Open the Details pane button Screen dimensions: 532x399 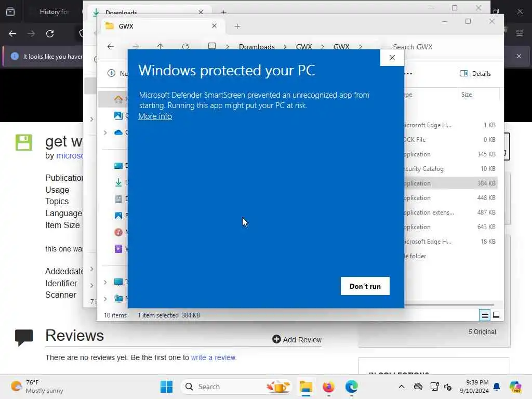click(475, 74)
